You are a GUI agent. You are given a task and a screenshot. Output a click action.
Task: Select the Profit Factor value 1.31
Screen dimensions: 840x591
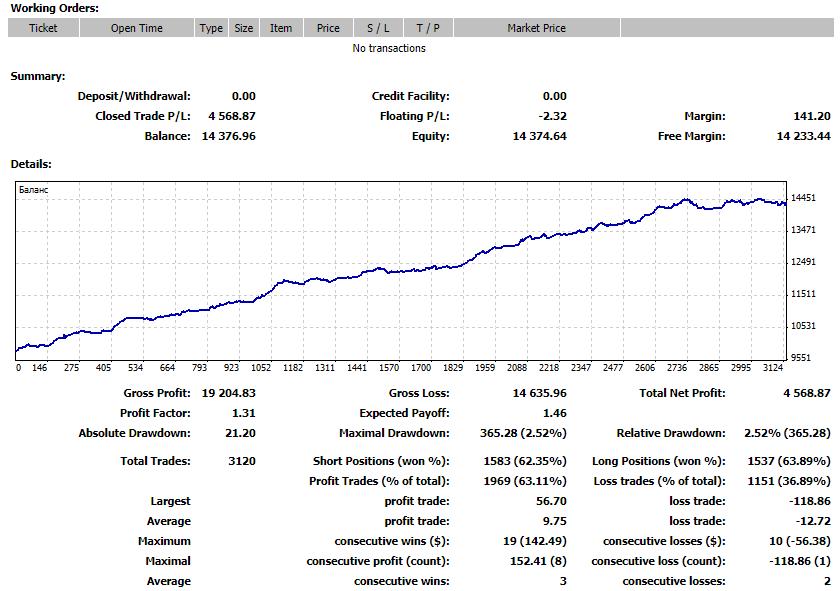(243, 413)
